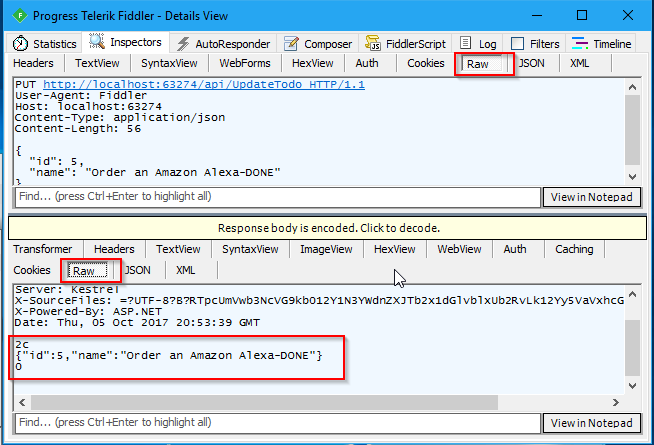
Task: Click the Statistics stopwatch icon
Action: [x=20, y=43]
